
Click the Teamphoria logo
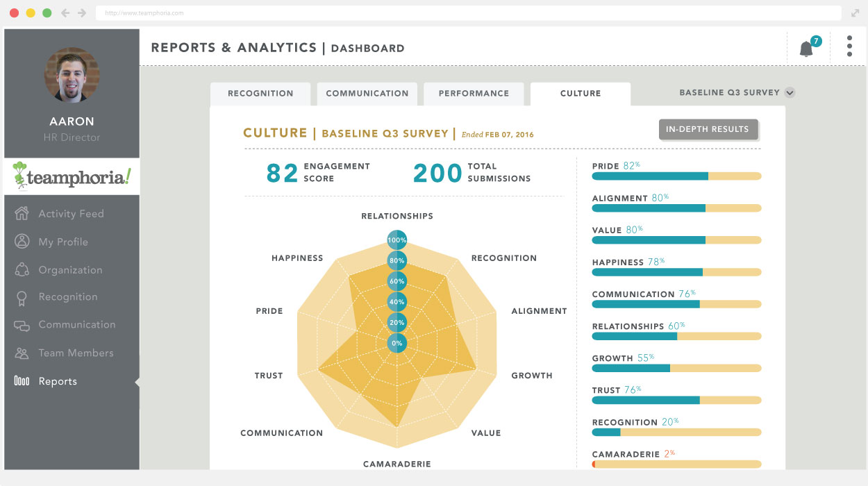point(72,177)
